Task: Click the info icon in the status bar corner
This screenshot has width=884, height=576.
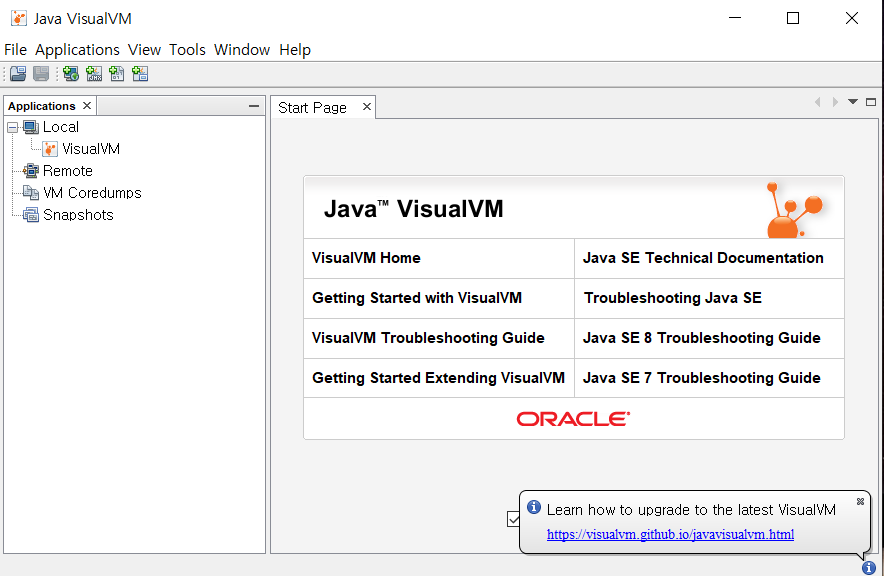Action: 869,568
